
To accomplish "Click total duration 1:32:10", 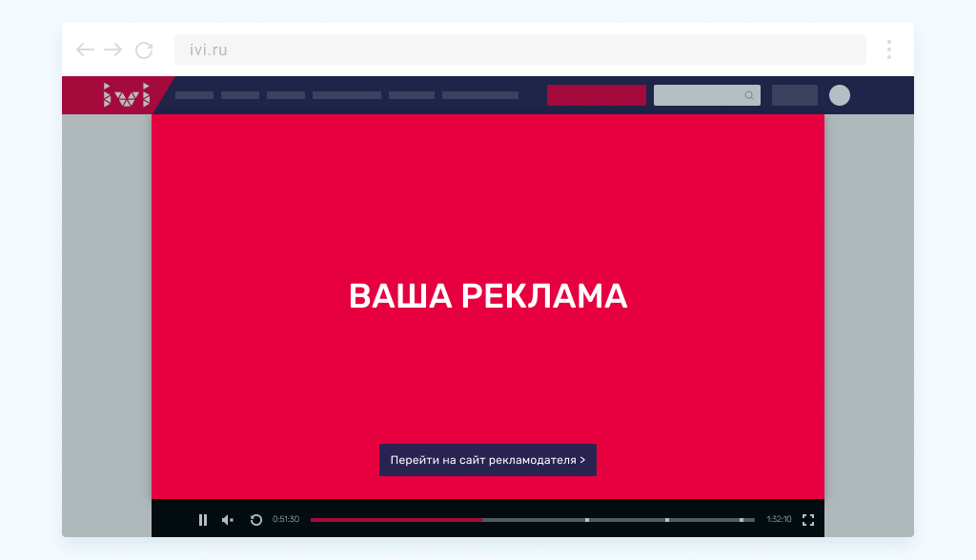I will pos(779,519).
